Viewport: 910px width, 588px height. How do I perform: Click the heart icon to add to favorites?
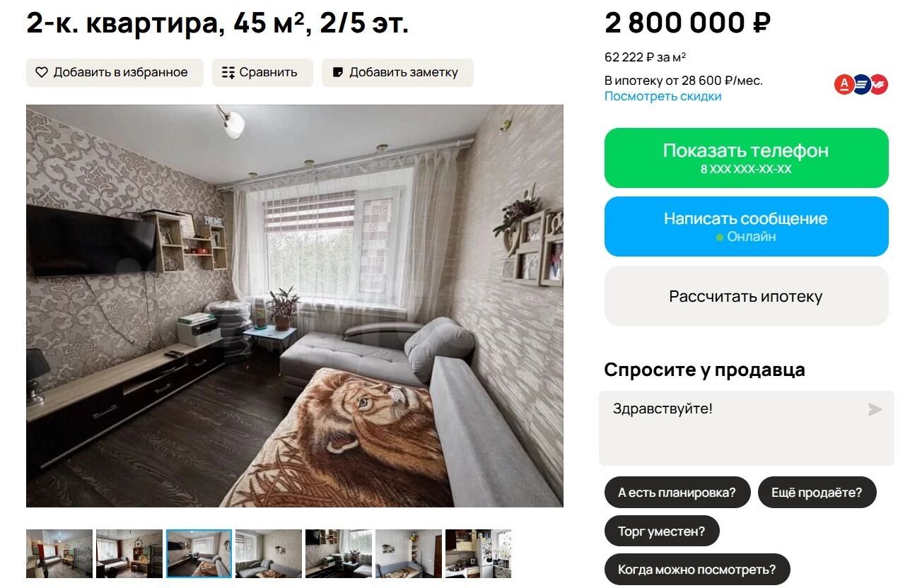click(42, 72)
